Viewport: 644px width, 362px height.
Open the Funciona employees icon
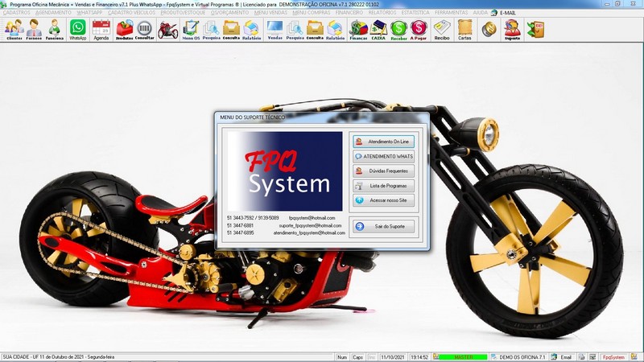point(54,30)
